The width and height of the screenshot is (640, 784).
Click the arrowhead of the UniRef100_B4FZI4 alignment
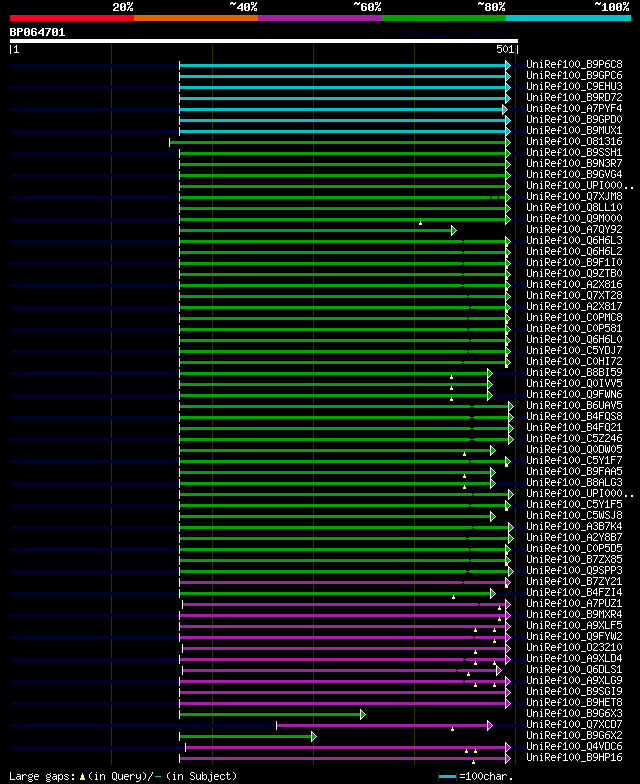click(x=493, y=594)
